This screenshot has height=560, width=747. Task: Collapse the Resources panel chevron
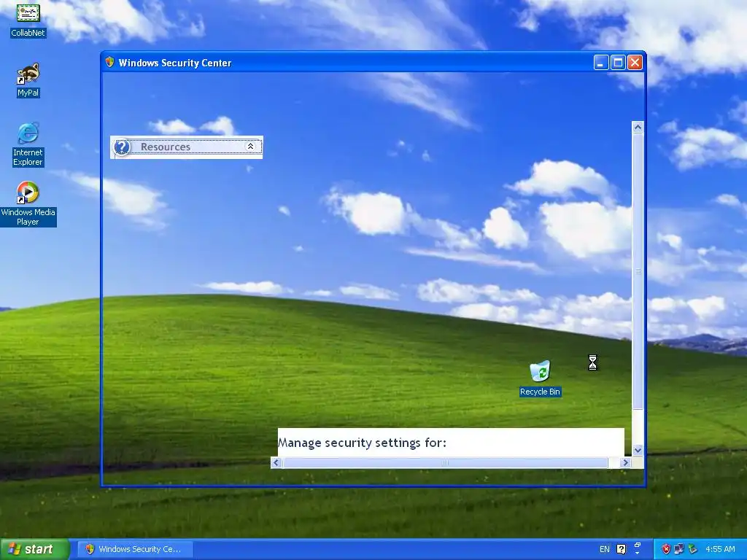pos(251,147)
